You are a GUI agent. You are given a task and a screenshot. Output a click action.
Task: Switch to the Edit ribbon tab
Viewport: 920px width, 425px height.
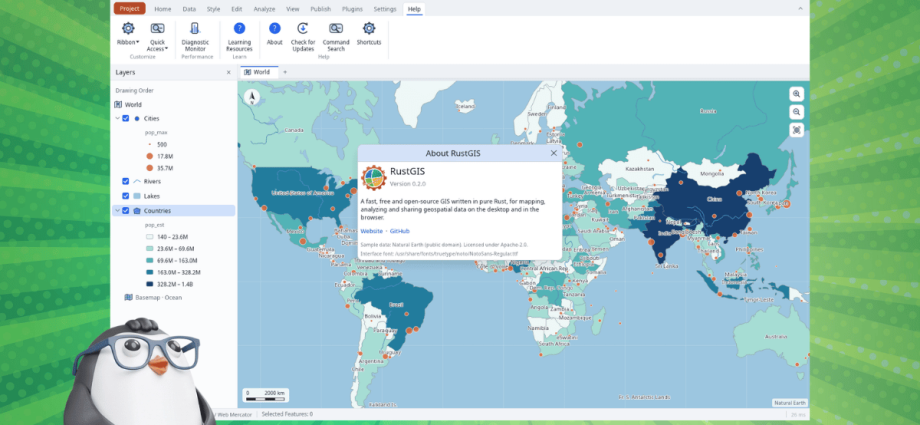pyautogui.click(x=236, y=9)
